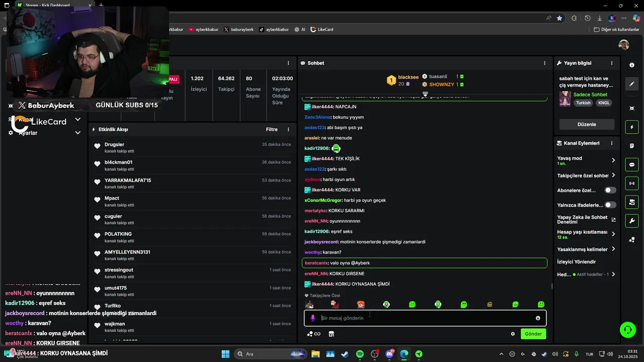
Task: Click the Gönder send button
Action: (533, 334)
